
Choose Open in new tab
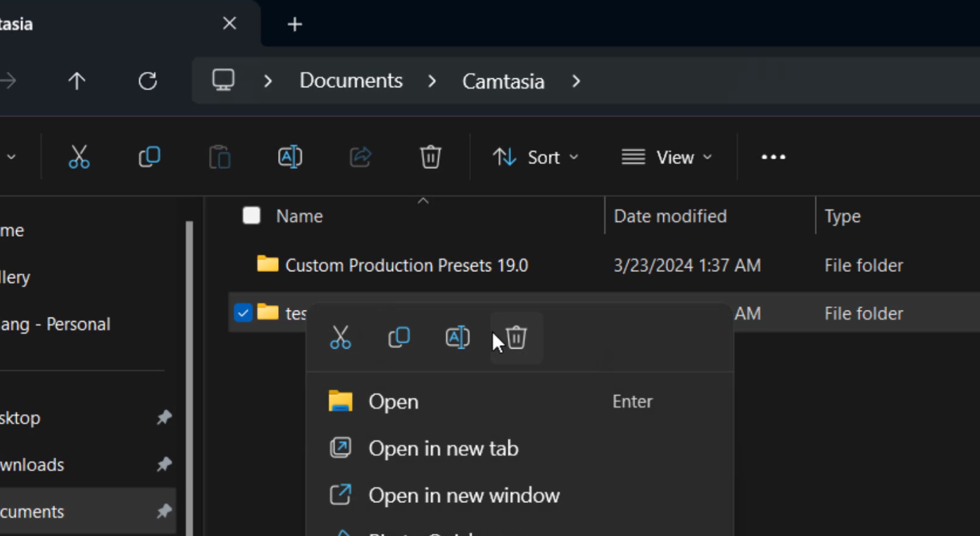(520, 448)
